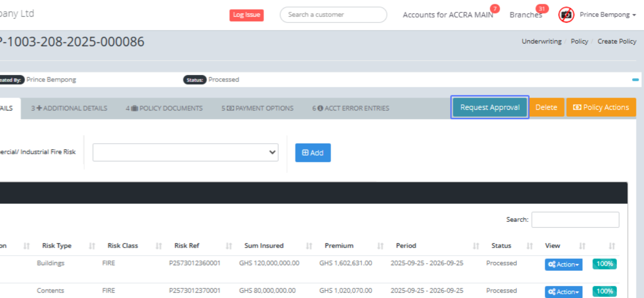
Task: Click the Branches notification badge showing 31
Action: [542, 9]
